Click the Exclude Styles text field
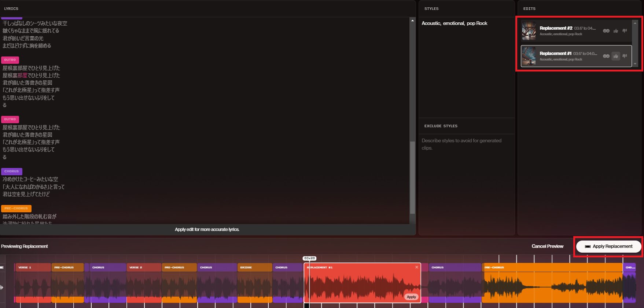This screenshot has height=308, width=644. tap(466, 144)
